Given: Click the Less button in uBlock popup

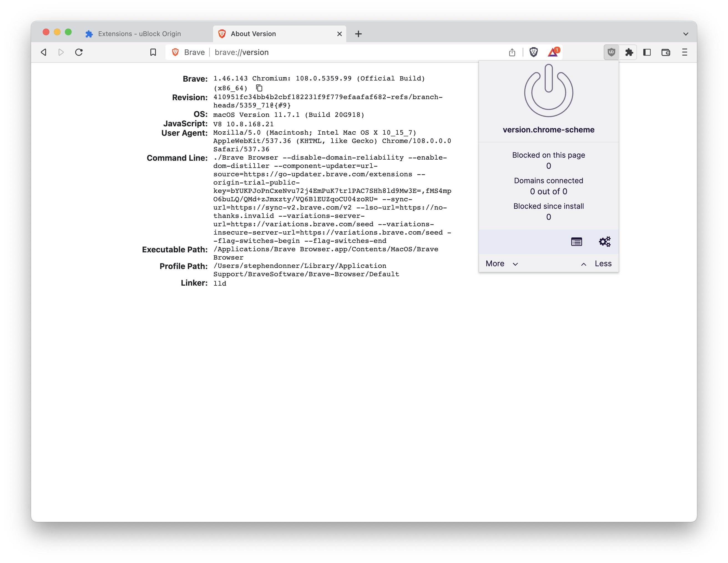Looking at the screenshot, I should (603, 263).
